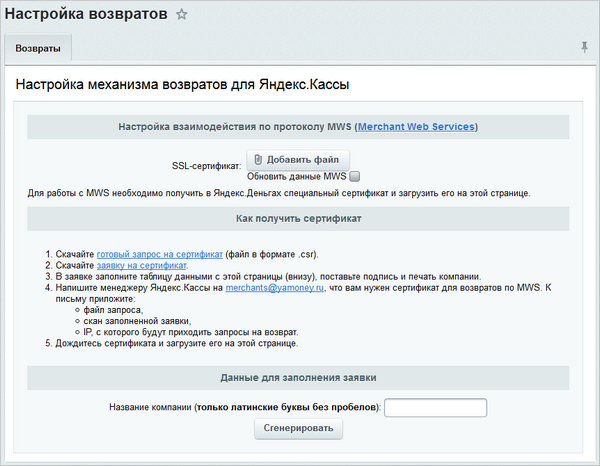This screenshot has width=600, height=466.
Task: Click the Как получить сертификат section header
Action: pos(298,219)
